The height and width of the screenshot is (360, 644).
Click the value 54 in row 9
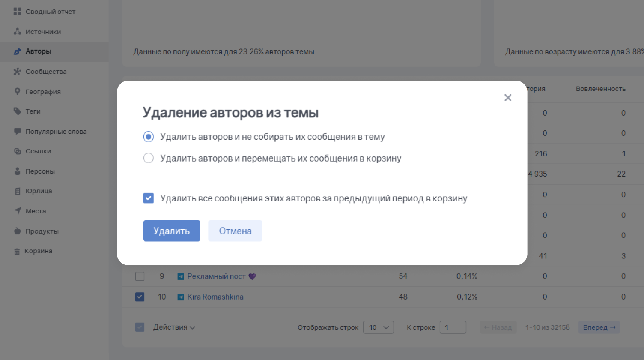[403, 276]
